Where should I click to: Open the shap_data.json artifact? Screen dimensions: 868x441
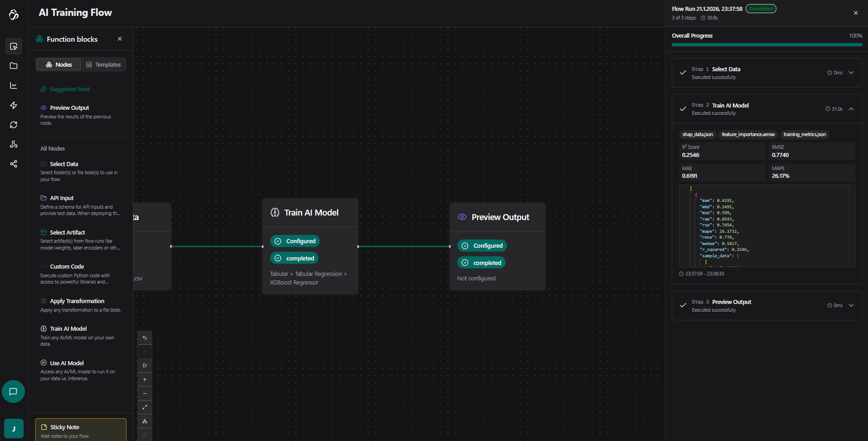pos(698,134)
